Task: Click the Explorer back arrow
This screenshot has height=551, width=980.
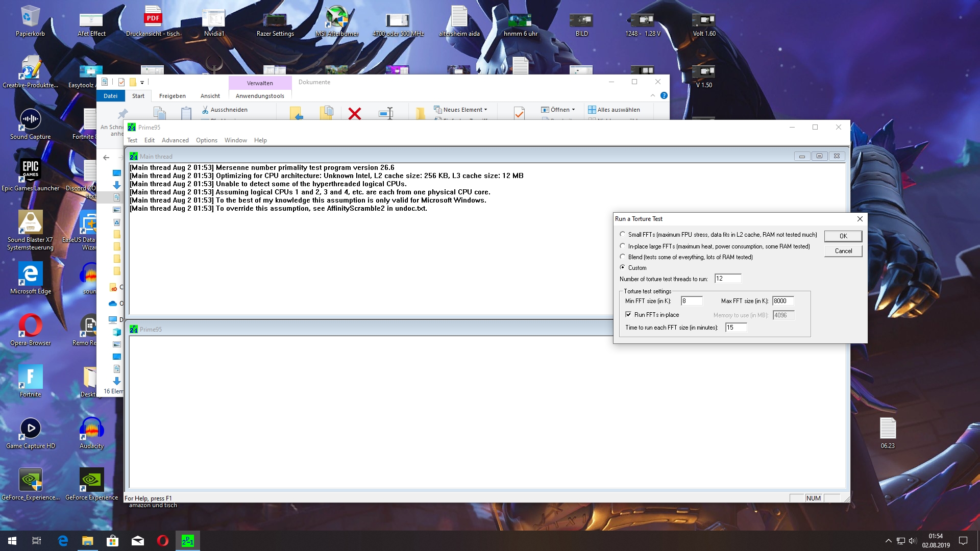Action: 106,158
